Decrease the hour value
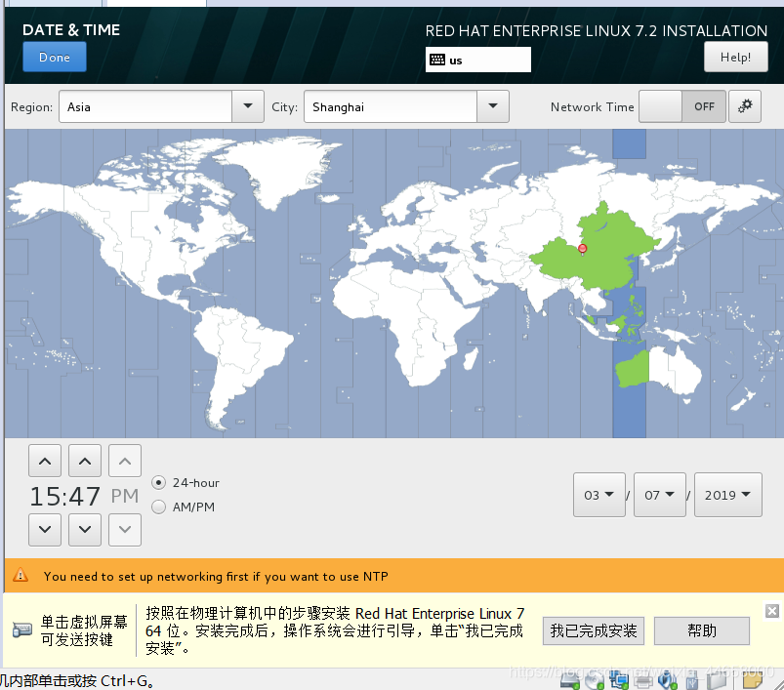 pyautogui.click(x=45, y=530)
